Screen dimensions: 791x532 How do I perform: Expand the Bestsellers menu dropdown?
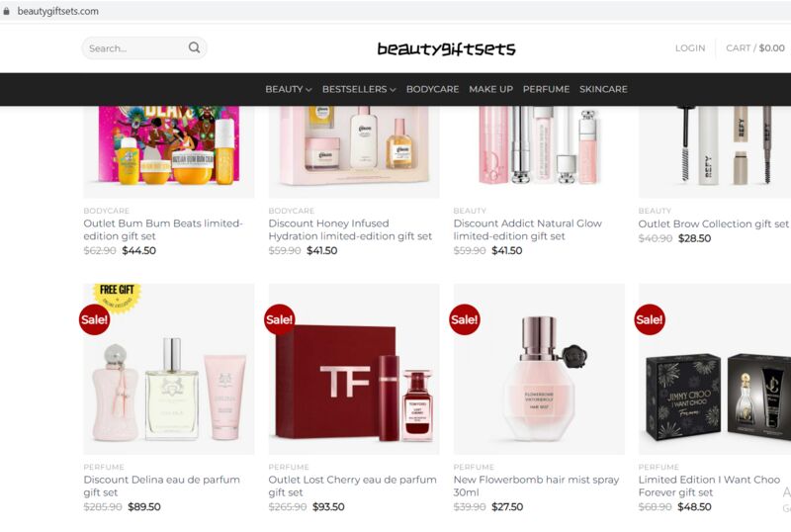(359, 89)
